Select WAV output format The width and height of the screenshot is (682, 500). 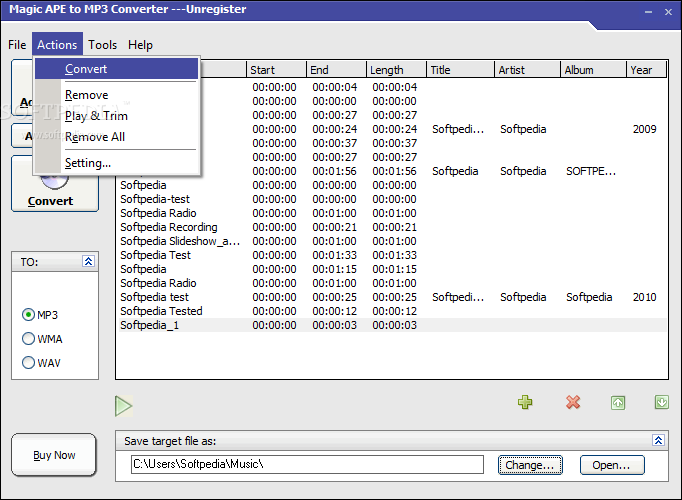(41, 363)
